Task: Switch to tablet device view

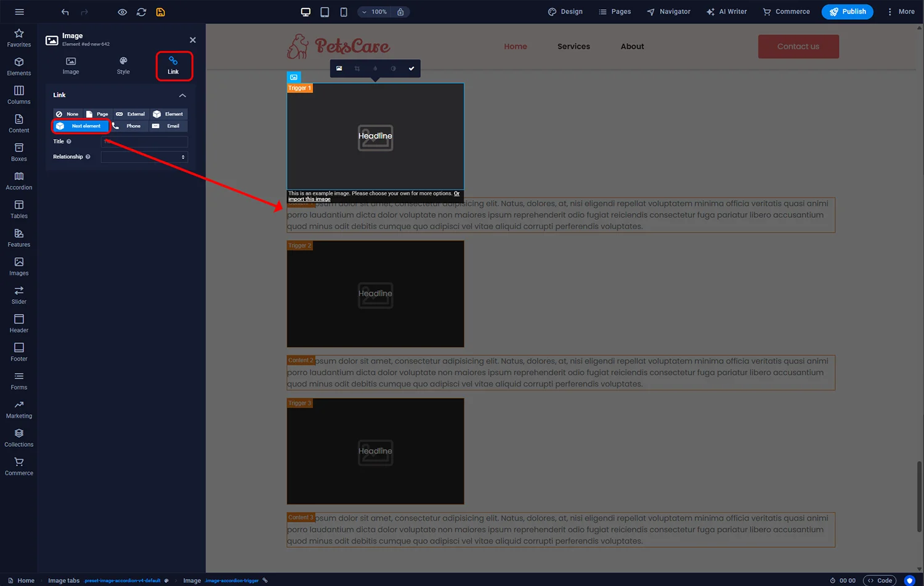Action: click(325, 12)
